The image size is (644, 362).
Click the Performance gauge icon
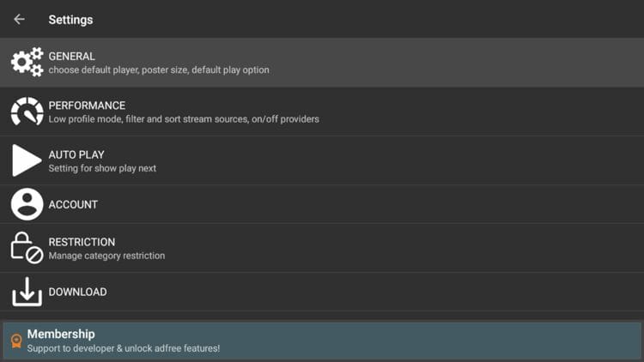pos(27,112)
